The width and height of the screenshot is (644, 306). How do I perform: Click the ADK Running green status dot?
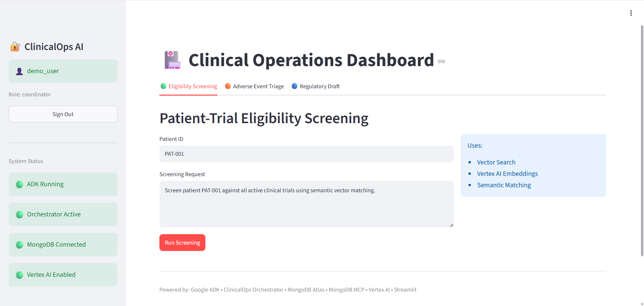pyautogui.click(x=19, y=184)
